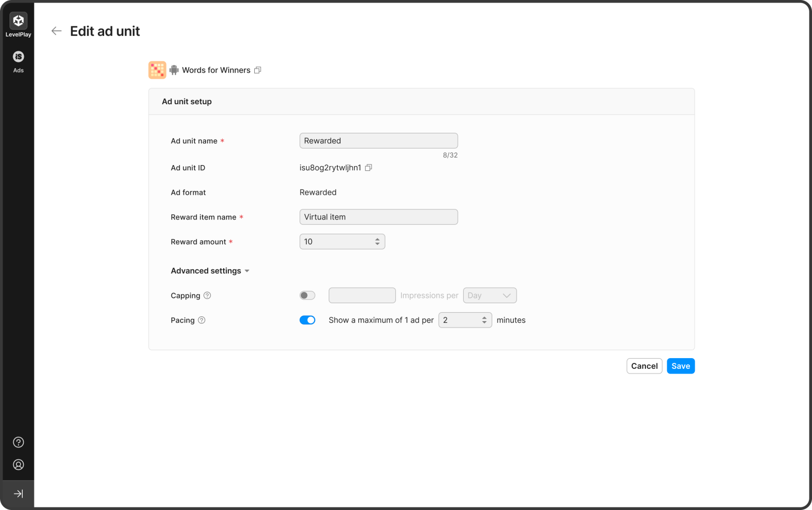Enable the Capping toggle

tap(307, 295)
